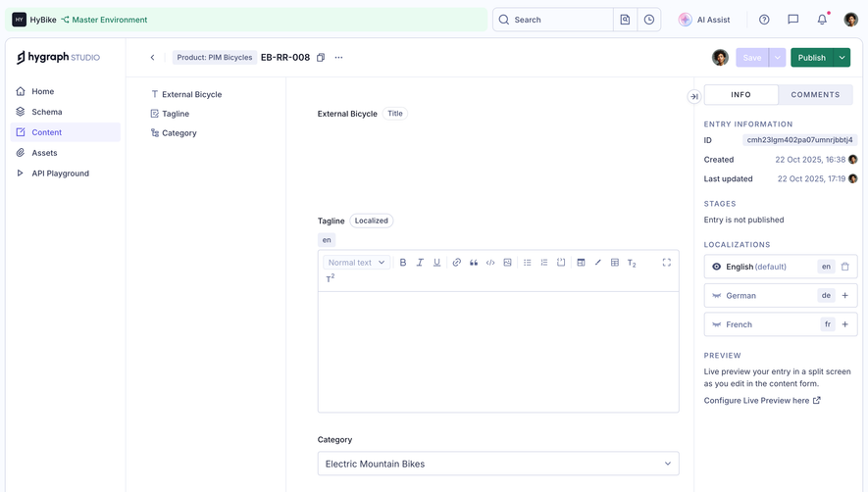This screenshot has height=492, width=868.
Task: Delete the English localization with trash icon
Action: pos(844,267)
